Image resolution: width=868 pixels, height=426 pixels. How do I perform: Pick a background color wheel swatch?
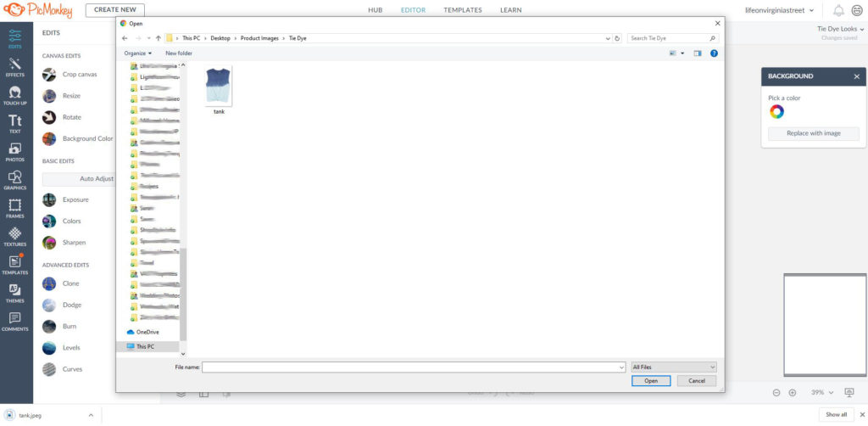tap(776, 112)
